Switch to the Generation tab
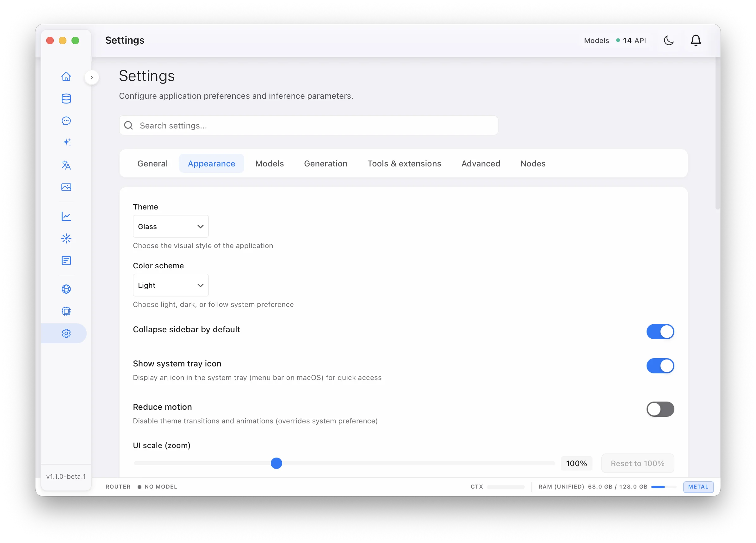 click(x=326, y=163)
